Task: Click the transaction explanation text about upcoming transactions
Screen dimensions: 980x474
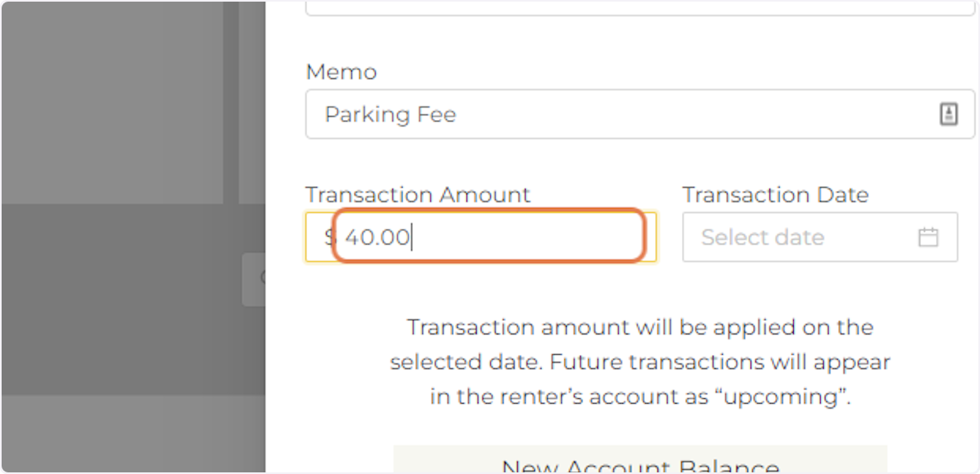Action: (640, 362)
